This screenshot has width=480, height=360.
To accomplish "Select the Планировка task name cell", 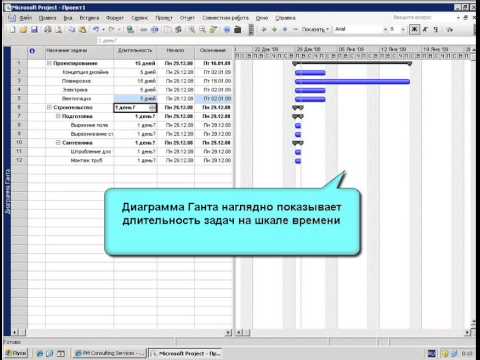I will click(x=80, y=81).
